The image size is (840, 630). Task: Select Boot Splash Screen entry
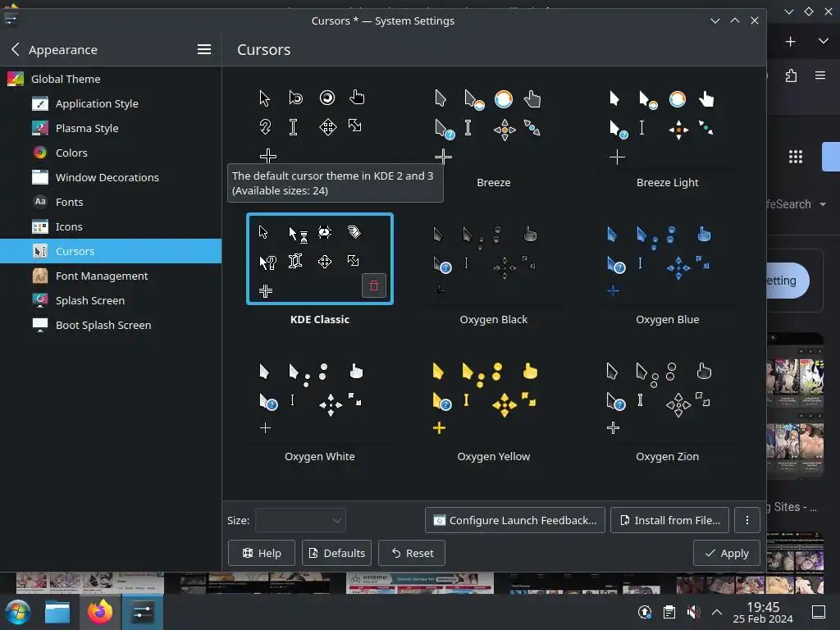click(x=111, y=325)
